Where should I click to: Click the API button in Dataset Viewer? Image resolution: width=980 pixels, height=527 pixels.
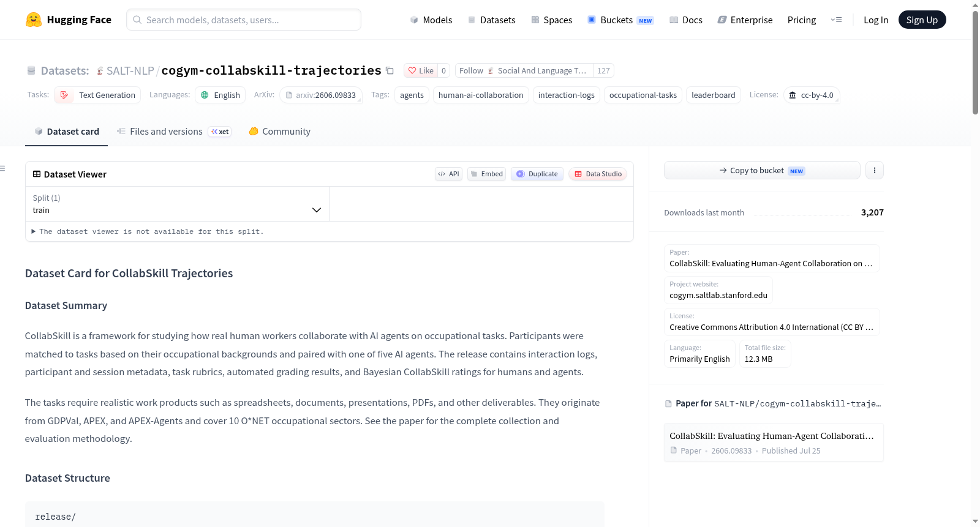(448, 174)
